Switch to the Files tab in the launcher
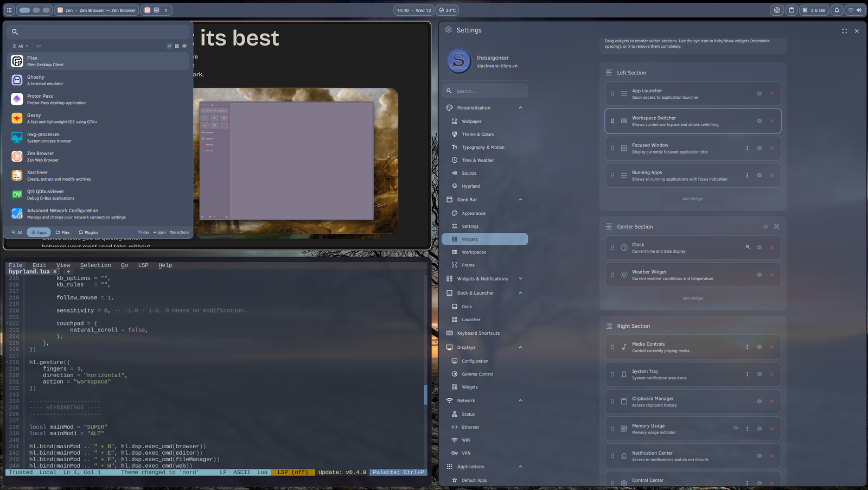This screenshot has height=490, width=868. tap(63, 232)
